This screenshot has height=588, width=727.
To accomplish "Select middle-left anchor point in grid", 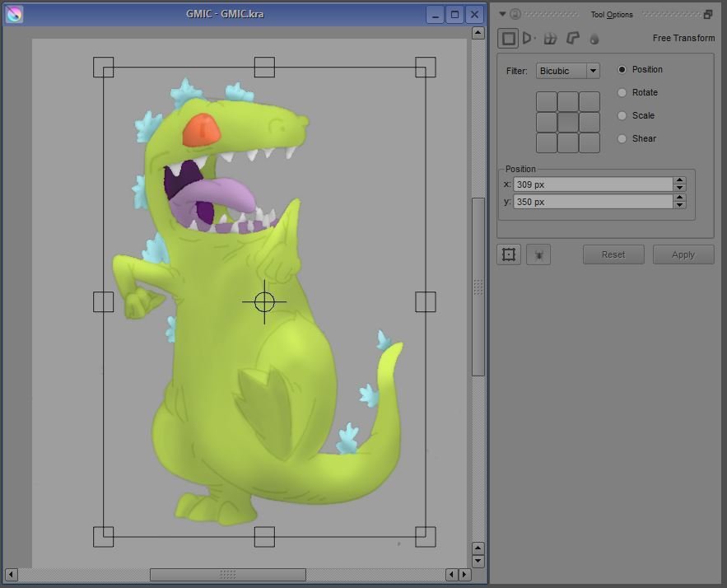I will [547, 123].
